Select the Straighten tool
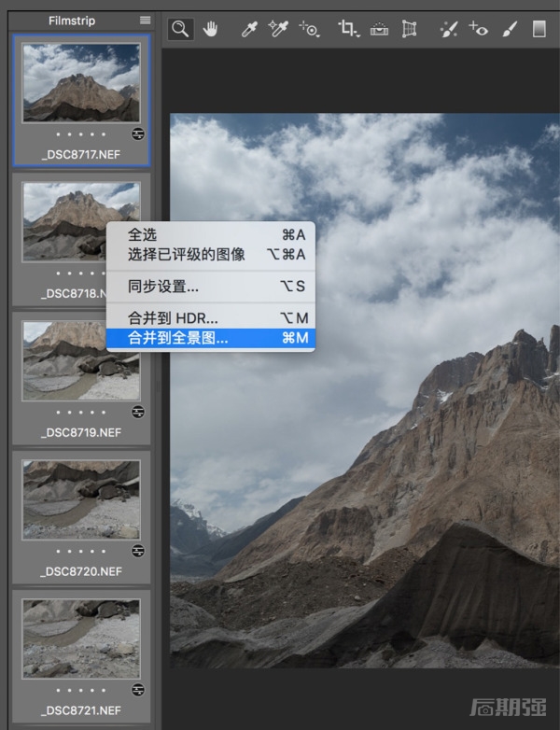This screenshot has width=560, height=730. click(x=379, y=29)
